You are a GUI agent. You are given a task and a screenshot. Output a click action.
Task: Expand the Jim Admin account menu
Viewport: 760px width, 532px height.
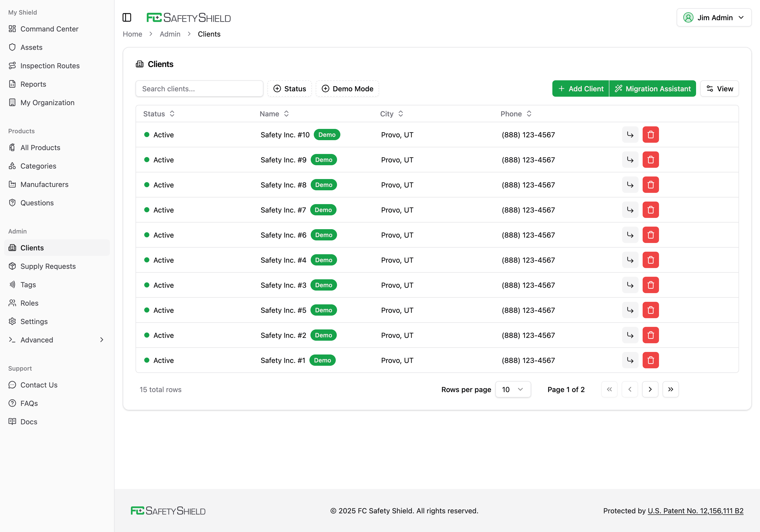[714, 17]
